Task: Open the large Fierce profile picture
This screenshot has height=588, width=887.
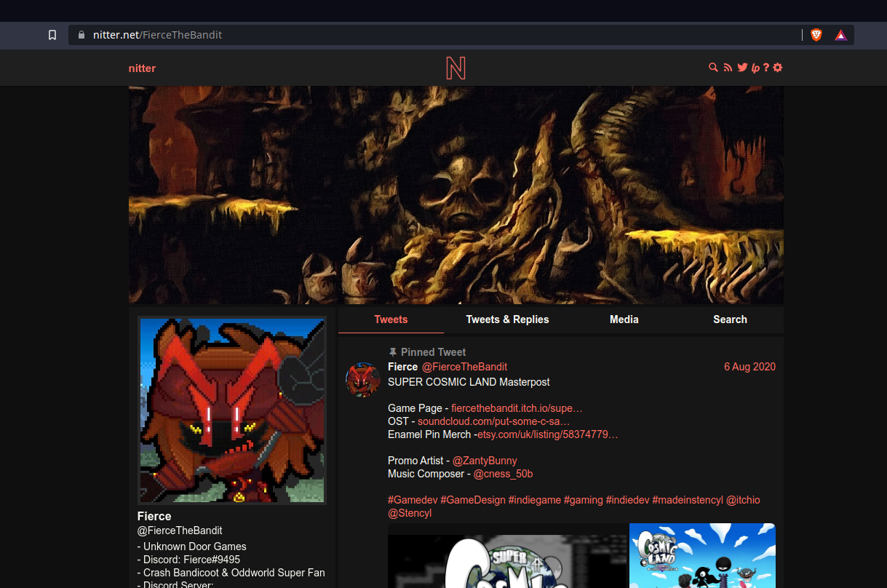Action: 232,410
